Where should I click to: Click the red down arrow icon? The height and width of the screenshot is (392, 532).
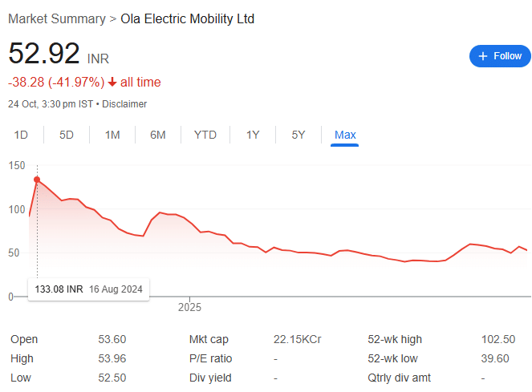click(x=112, y=82)
